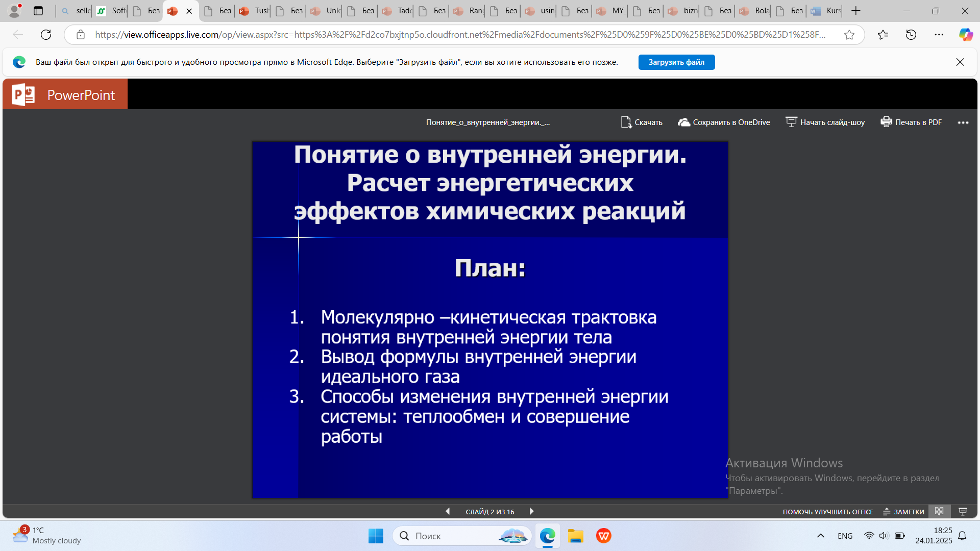Switch to the 'Tado' tab

[397, 11]
